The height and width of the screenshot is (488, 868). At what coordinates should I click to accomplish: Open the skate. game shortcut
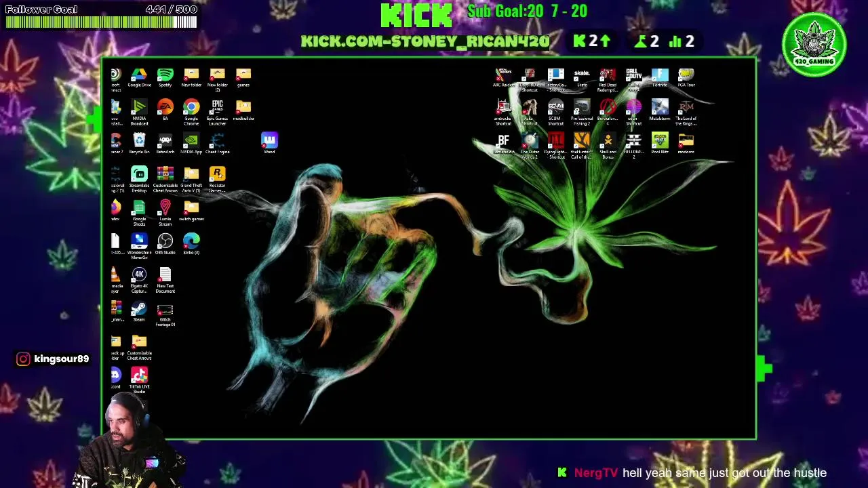(x=582, y=77)
